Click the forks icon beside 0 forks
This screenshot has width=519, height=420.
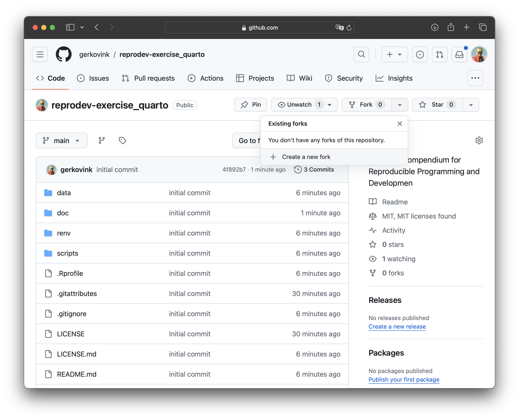(373, 273)
